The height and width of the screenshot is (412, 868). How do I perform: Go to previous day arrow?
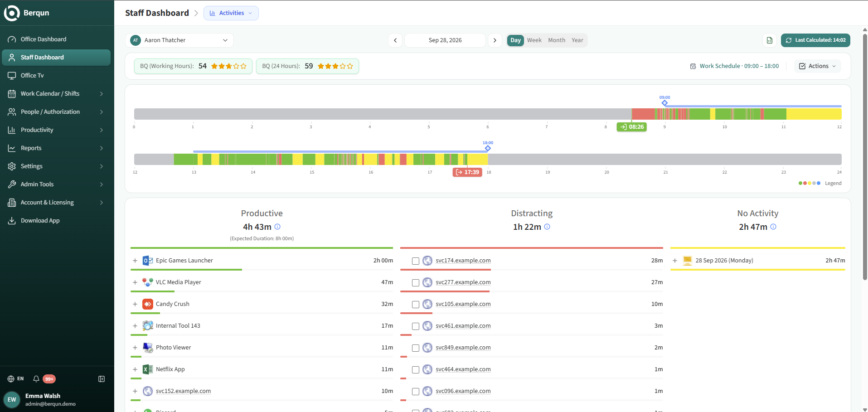pyautogui.click(x=395, y=40)
